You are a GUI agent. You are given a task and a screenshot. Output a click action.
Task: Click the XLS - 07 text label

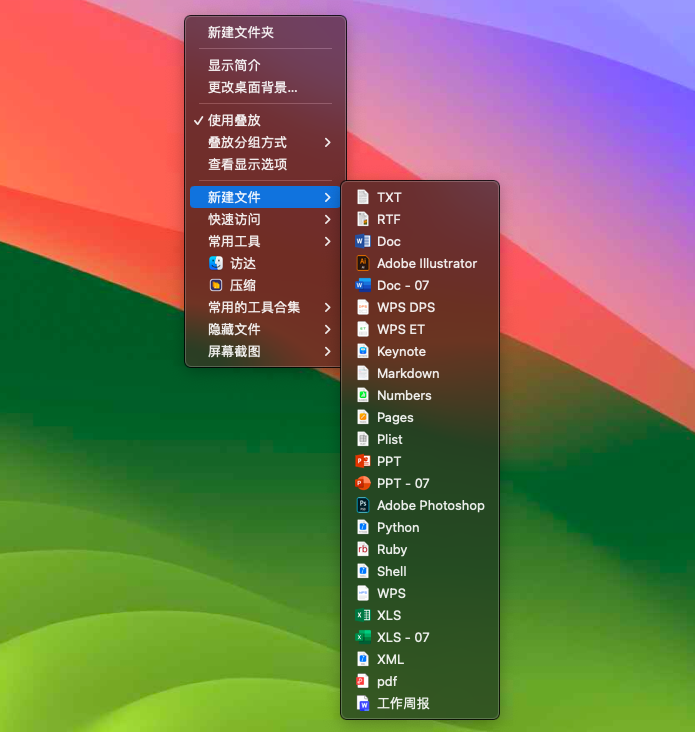tap(403, 637)
